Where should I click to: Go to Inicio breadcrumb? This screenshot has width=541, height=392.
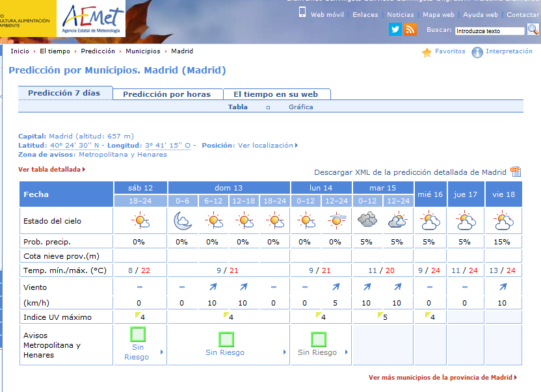coord(20,51)
